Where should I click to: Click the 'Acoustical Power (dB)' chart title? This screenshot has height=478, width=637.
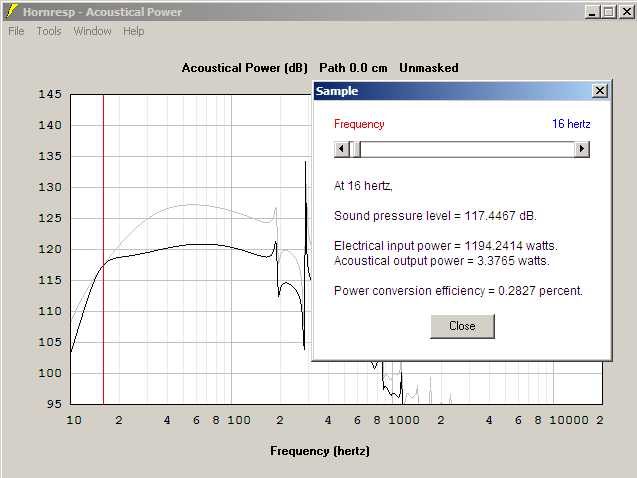[x=245, y=68]
